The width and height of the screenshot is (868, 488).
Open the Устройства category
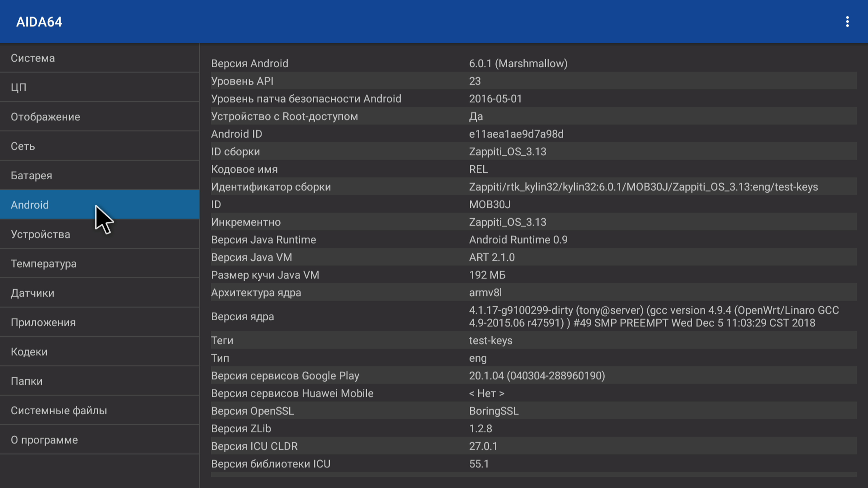coord(100,234)
